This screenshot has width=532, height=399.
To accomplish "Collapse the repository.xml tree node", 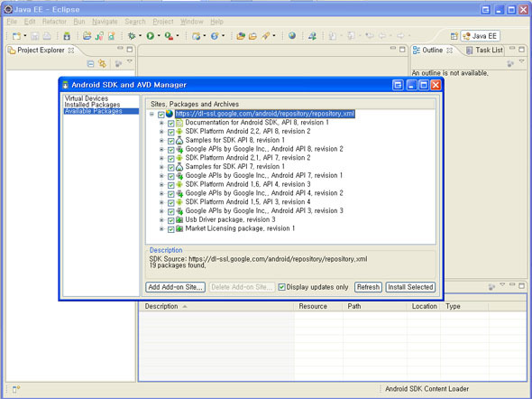I will [x=152, y=114].
